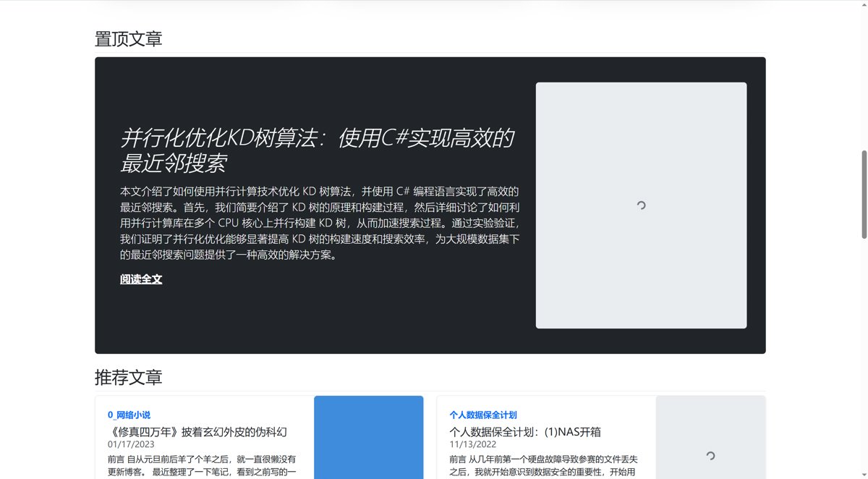Viewport: 868px width, 479px height.
Task: Click the 修真四万年 article excerpt text
Action: pos(201,465)
